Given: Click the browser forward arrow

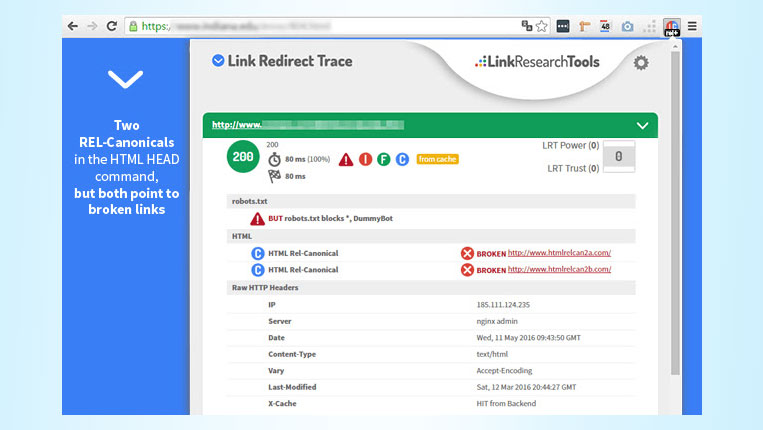Looking at the screenshot, I should click(92, 26).
